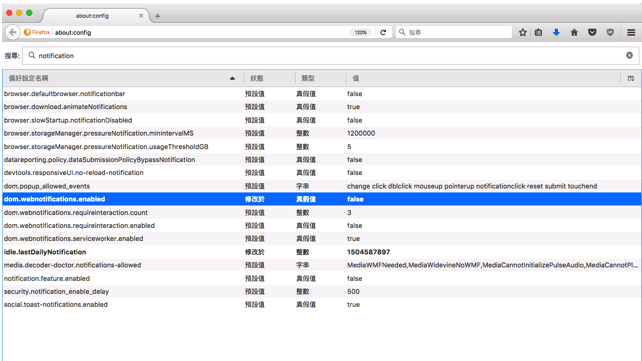Screen dimensions: 642x361
Task: Click the 120% zoom indicator
Action: 361,32
